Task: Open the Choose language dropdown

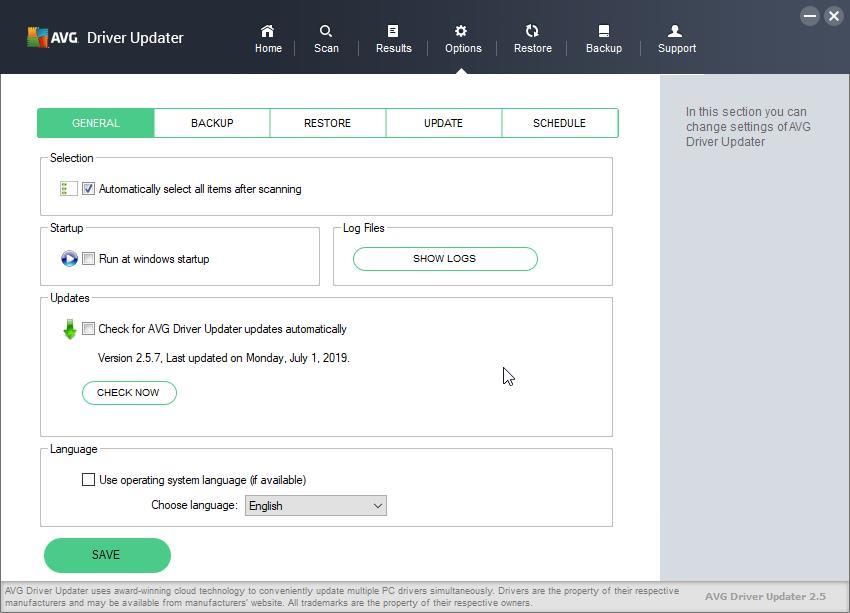Action: click(x=315, y=506)
